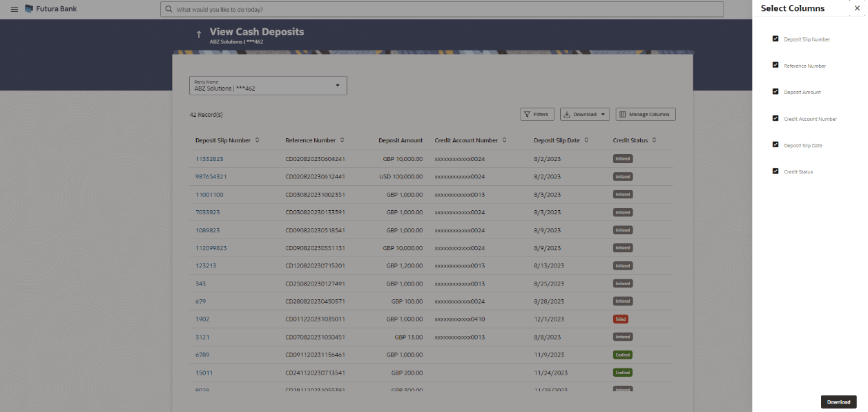Click the back arrow beside View Cash Deposits
868x412 pixels.
(x=199, y=35)
